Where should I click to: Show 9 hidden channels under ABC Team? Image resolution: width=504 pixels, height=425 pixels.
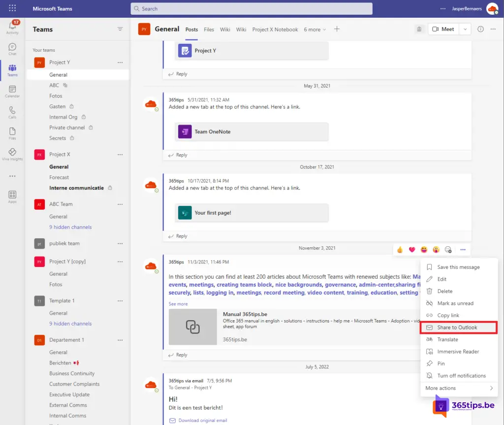(70, 227)
